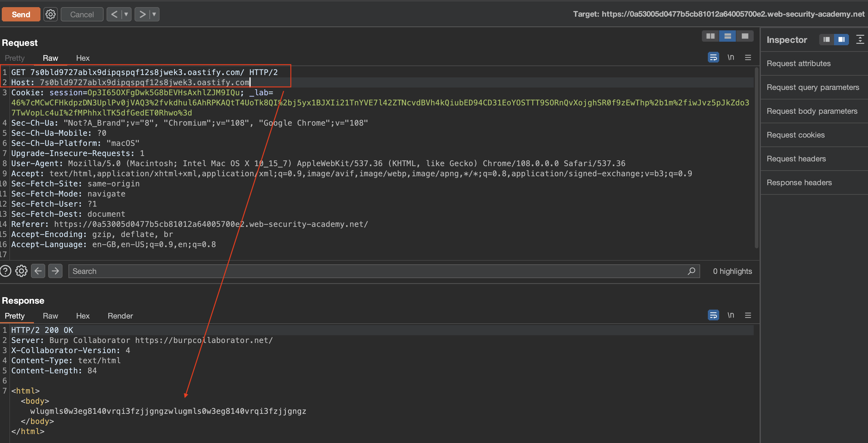This screenshot has height=443, width=868.
Task: Go to previous search match arrow
Action: click(38, 271)
